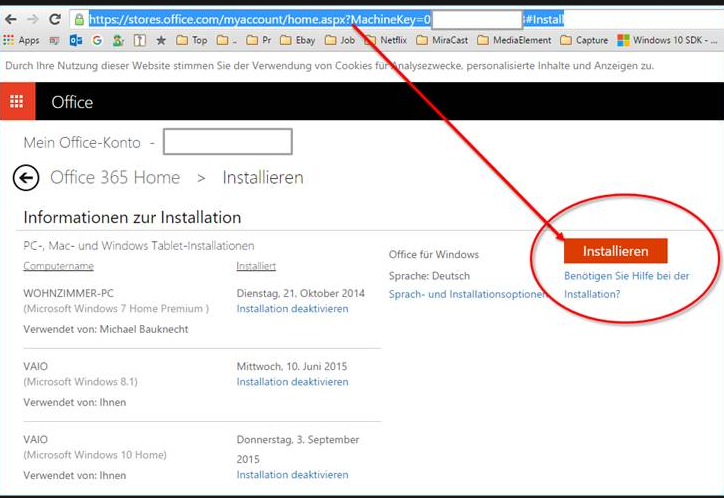The image size is (724, 498).
Task: Click the Informationen zur Installation heading
Action: 132,217
